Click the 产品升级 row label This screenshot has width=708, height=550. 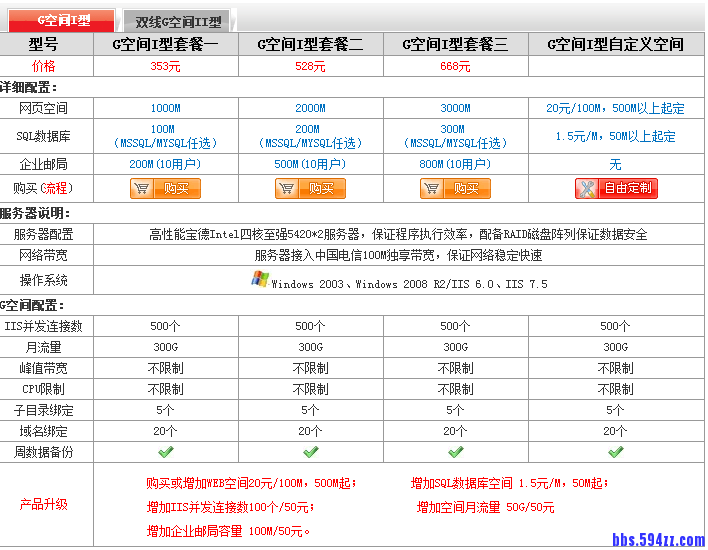pyautogui.click(x=43, y=504)
